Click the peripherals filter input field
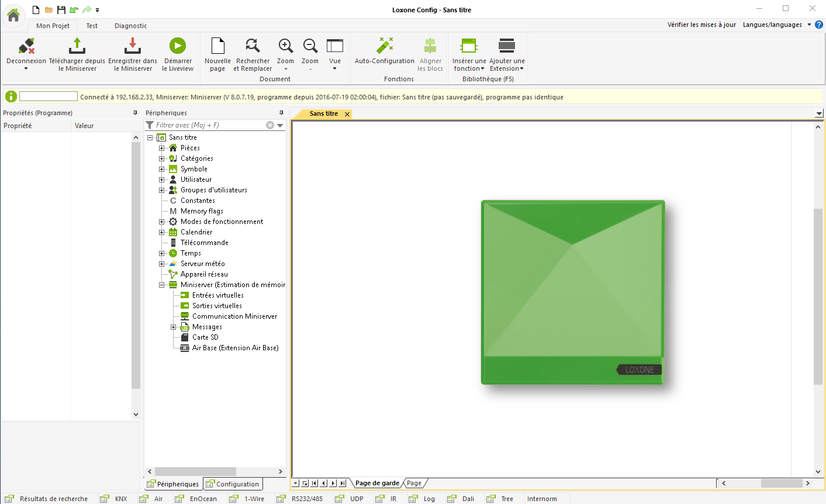 [209, 125]
